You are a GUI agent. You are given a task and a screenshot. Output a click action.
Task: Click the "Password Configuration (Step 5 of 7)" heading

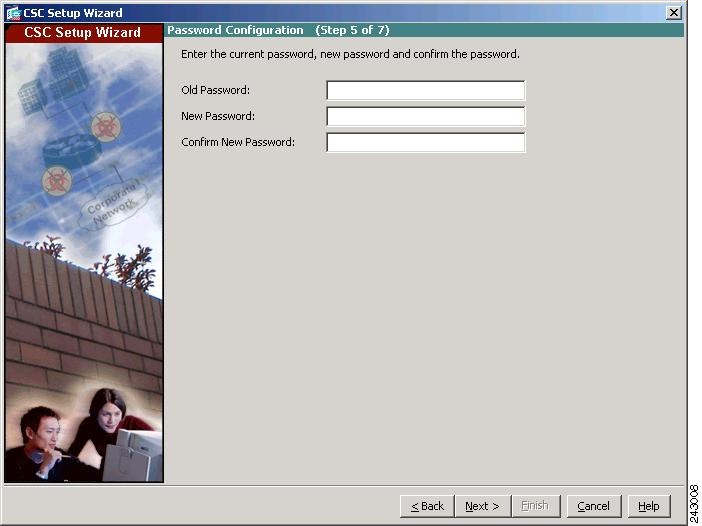coord(278,30)
